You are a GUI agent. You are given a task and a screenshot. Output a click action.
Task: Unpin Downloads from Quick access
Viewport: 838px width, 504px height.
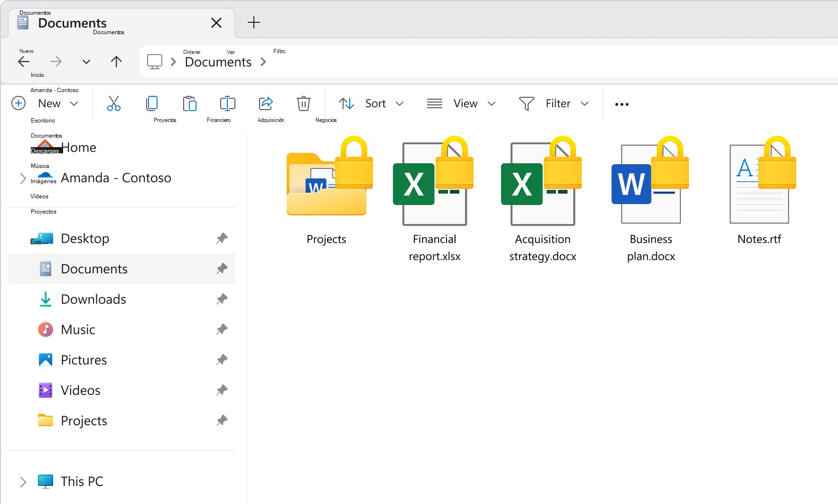point(222,299)
